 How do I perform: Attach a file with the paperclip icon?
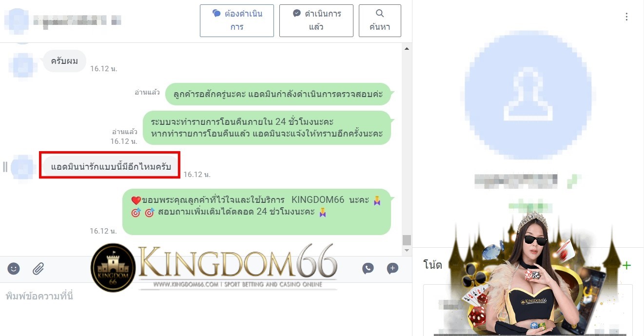(x=39, y=268)
